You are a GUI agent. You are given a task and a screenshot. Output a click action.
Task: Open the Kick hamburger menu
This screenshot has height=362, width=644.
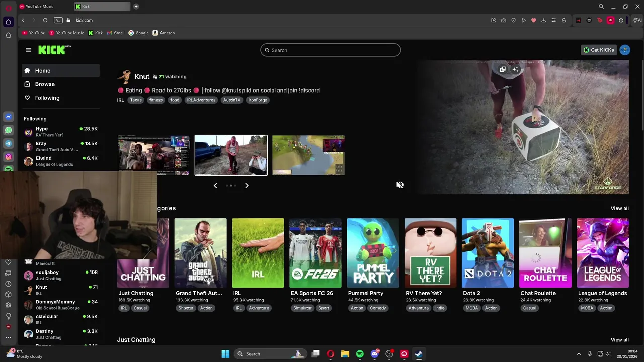coord(28,50)
